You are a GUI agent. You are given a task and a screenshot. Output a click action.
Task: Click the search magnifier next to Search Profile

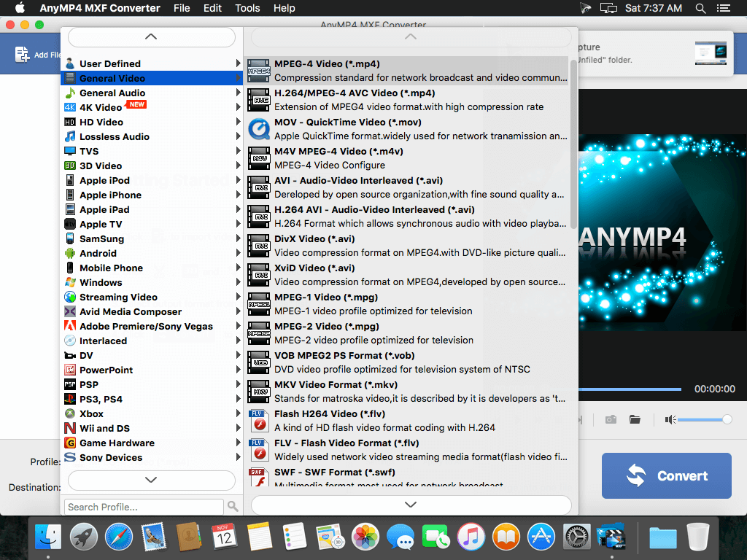tap(233, 506)
